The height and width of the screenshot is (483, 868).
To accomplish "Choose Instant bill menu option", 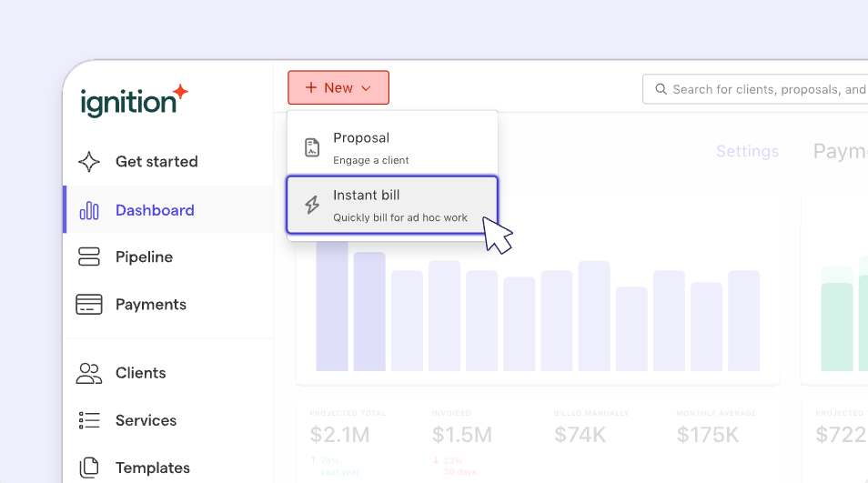I will click(x=392, y=205).
